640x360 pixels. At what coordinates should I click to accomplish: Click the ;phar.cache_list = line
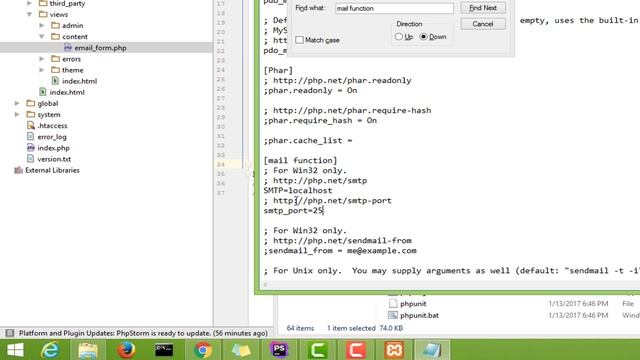[x=308, y=140]
